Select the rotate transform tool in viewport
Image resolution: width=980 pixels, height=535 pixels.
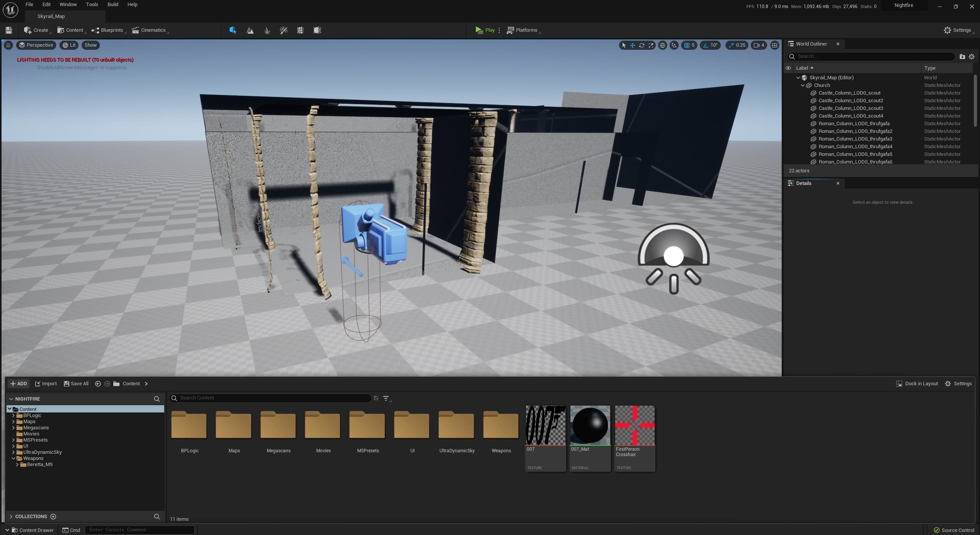tap(642, 45)
